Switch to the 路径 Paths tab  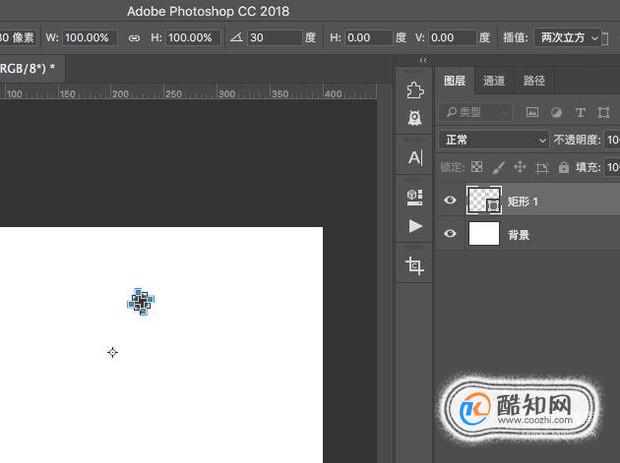[x=534, y=81]
